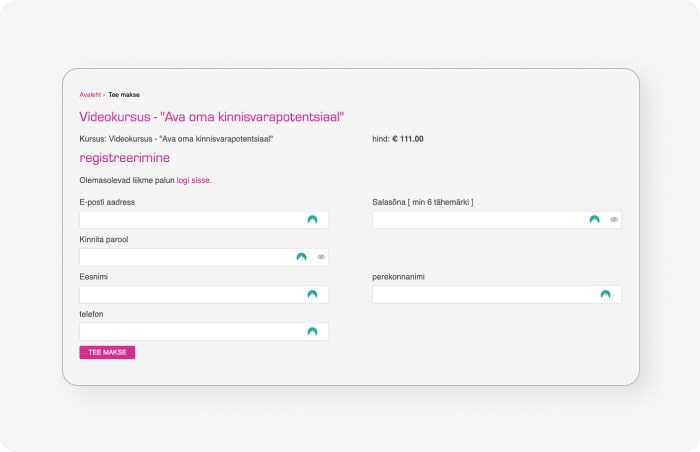
Task: Click password manager icon in Eesnimi field
Action: tap(312, 294)
